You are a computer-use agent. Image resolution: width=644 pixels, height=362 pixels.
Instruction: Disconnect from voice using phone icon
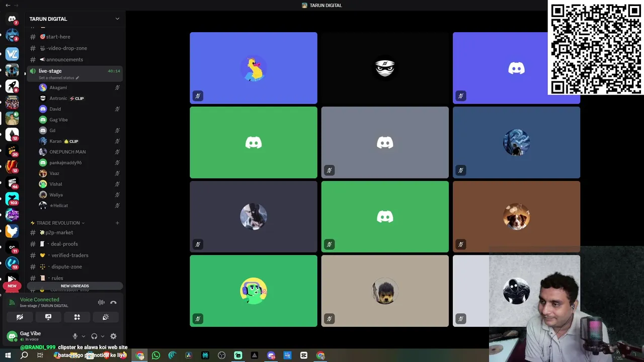[113, 302]
